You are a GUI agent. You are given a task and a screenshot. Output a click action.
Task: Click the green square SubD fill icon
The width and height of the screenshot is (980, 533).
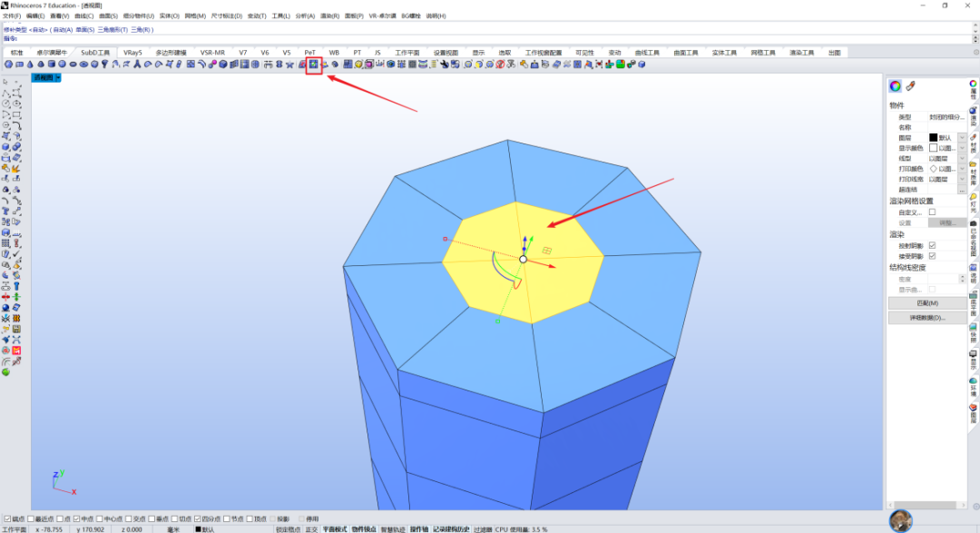(313, 64)
